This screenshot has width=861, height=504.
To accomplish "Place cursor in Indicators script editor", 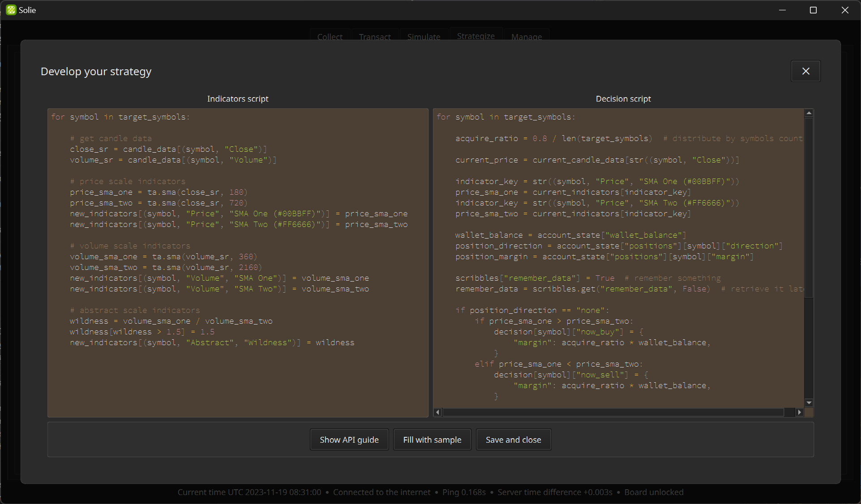I will [x=237, y=380].
